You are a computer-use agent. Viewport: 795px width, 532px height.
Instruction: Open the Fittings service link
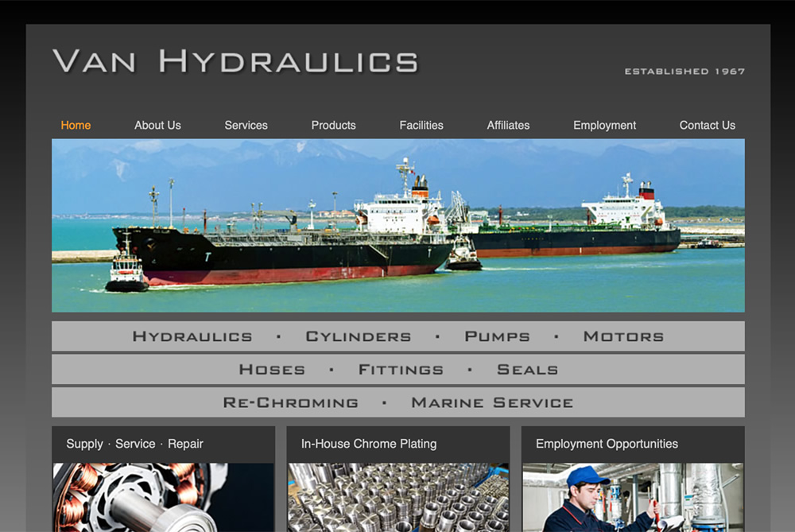coord(401,369)
